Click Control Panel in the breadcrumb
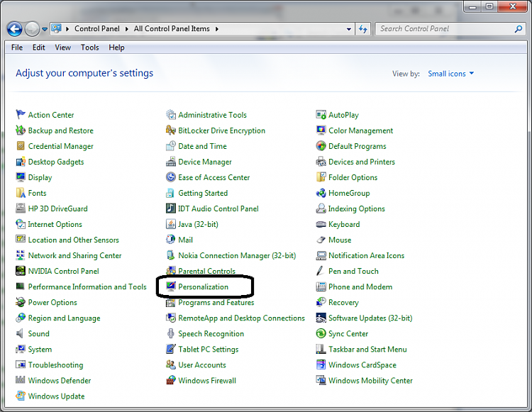Viewport: 532px width, 412px height. click(x=97, y=29)
